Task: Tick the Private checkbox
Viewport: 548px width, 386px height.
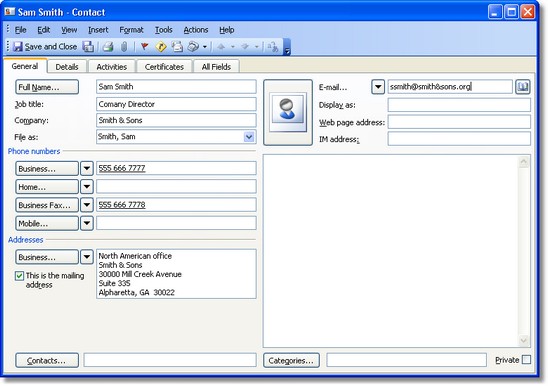Action: point(526,359)
